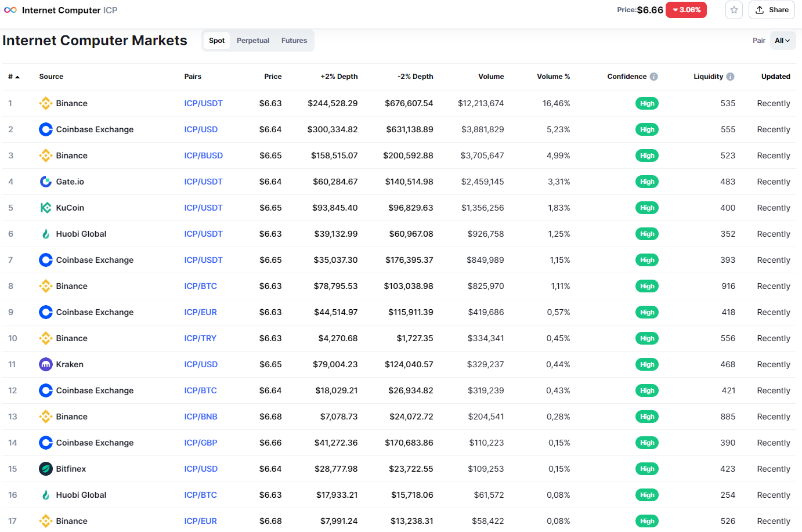Open the Bitfinex exchange name link
Image resolution: width=802 pixels, height=532 pixels.
click(71, 469)
